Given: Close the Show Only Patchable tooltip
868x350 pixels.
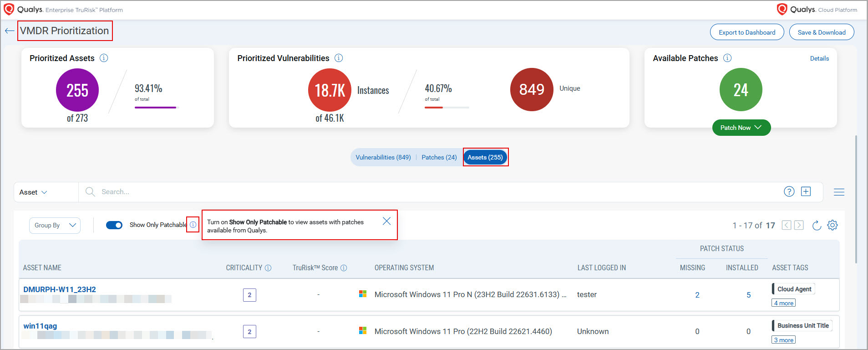Looking at the screenshot, I should pyautogui.click(x=386, y=221).
